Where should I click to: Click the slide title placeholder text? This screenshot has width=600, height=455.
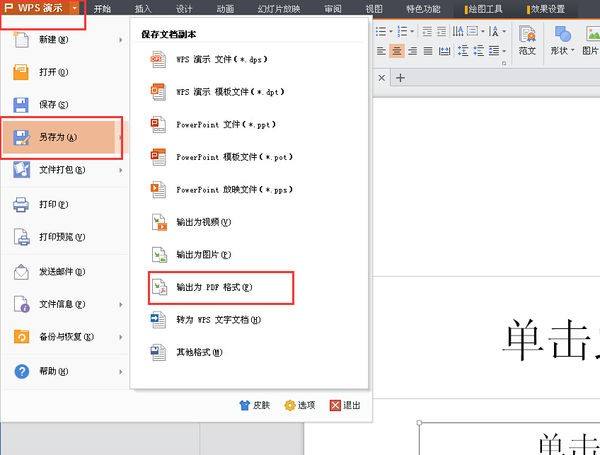point(551,340)
